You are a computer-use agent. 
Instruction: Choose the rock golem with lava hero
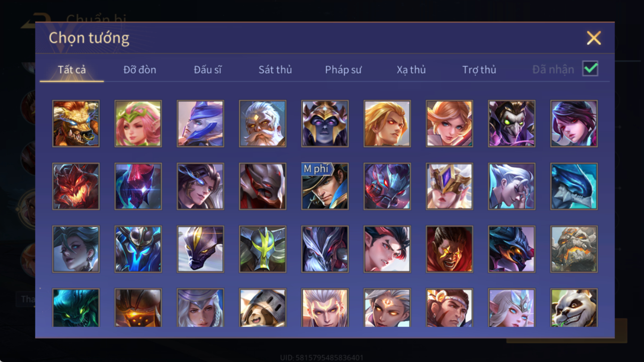pyautogui.click(x=574, y=249)
